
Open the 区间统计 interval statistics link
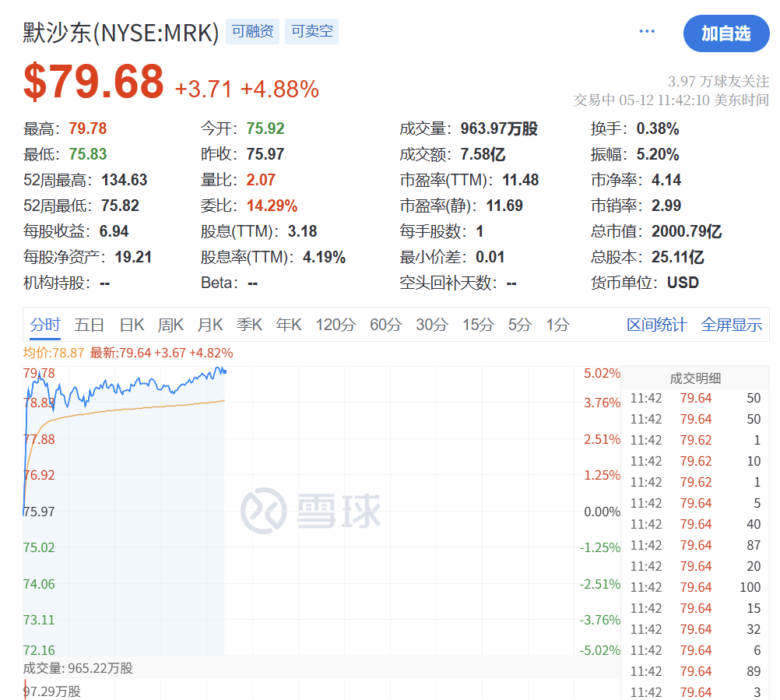point(656,325)
